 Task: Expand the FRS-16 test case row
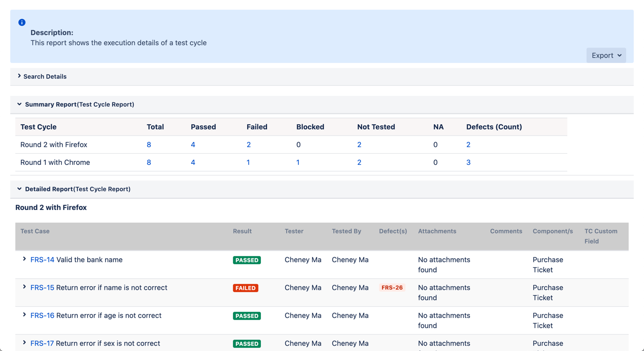[24, 315]
